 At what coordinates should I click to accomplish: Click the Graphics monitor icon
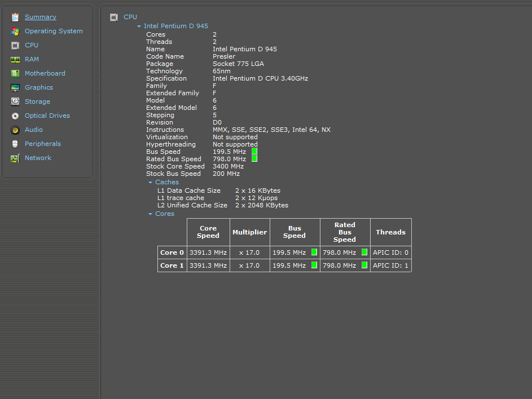pyautogui.click(x=15, y=88)
